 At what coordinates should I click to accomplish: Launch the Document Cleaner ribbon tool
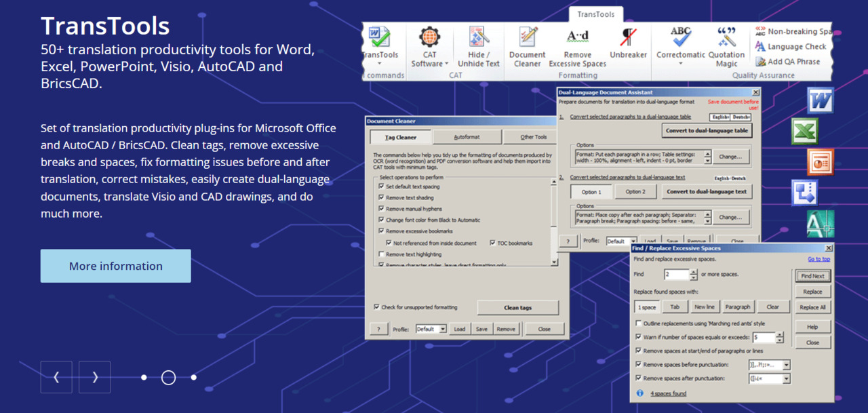[x=527, y=47]
